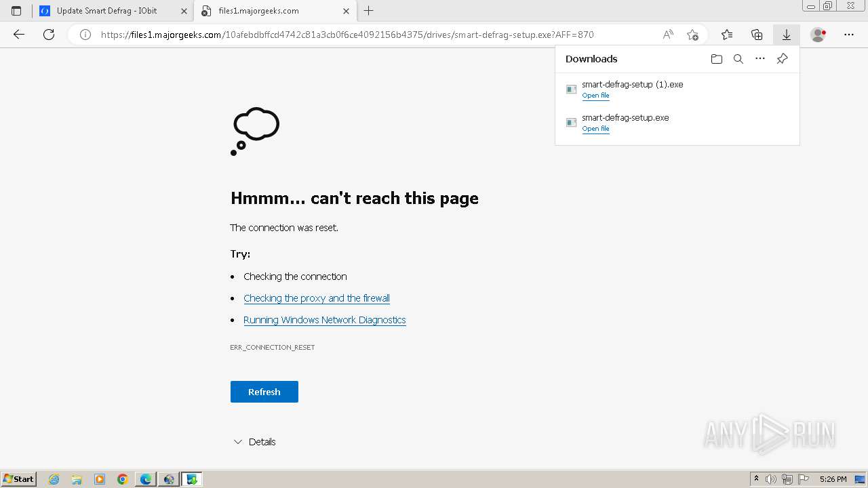
Task: Open the tab actions menu icon
Action: (16, 11)
